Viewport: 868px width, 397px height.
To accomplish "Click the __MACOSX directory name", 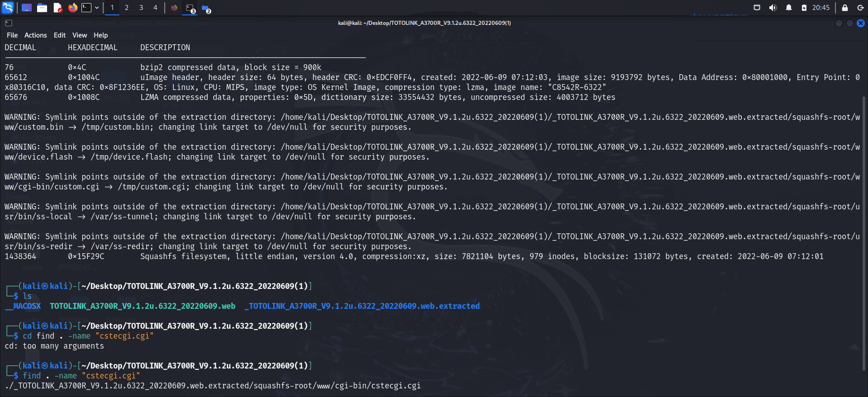I will click(23, 306).
